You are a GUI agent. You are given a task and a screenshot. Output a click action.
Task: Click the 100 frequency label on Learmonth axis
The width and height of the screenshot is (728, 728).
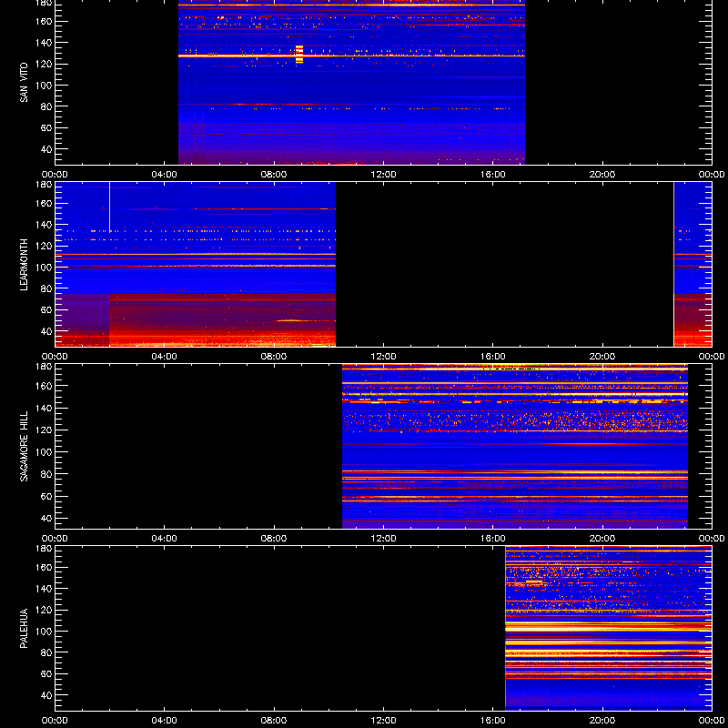tap(44, 268)
